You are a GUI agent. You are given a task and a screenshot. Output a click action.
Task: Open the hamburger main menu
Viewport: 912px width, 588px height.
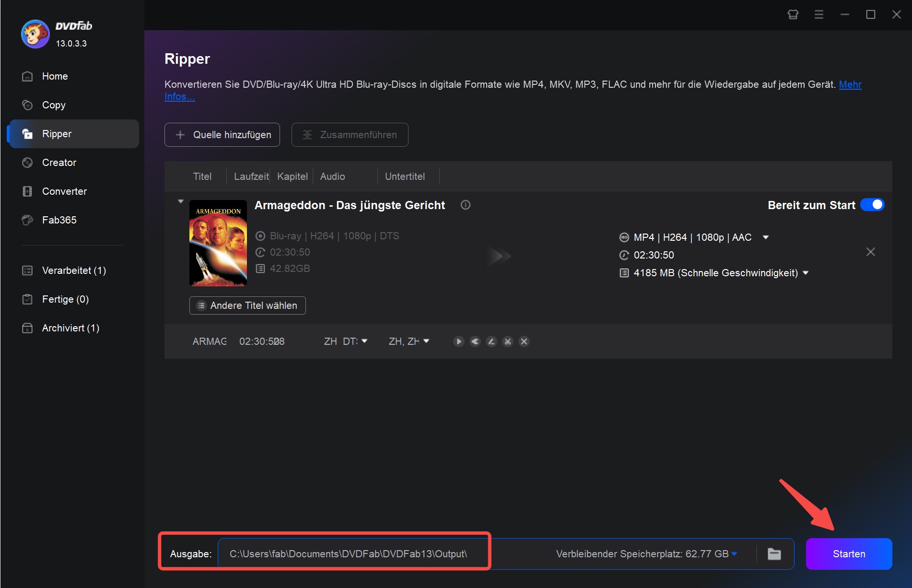click(x=819, y=14)
